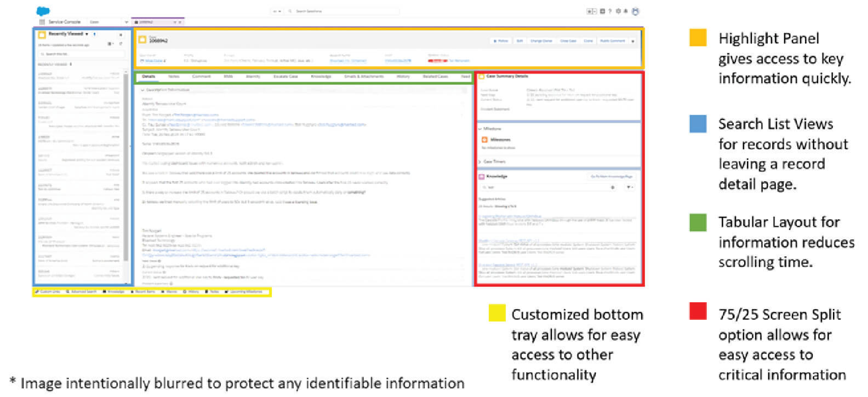The height and width of the screenshot is (397, 868).
Task: Open the Help question mark icon
Action: [x=610, y=11]
